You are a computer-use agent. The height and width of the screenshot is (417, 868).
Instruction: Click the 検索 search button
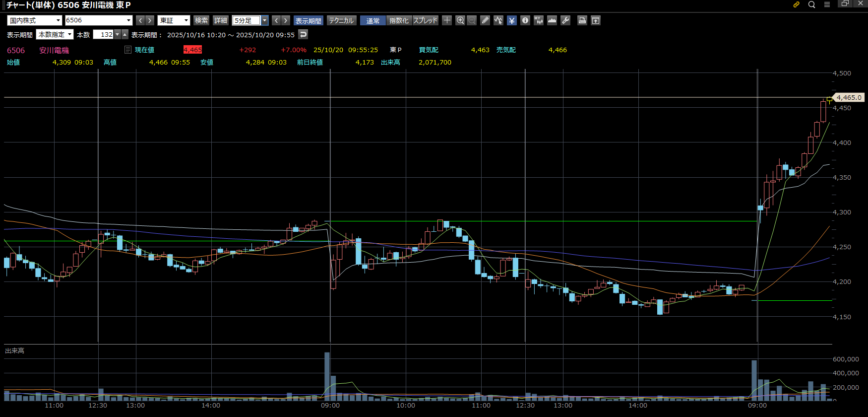click(201, 20)
